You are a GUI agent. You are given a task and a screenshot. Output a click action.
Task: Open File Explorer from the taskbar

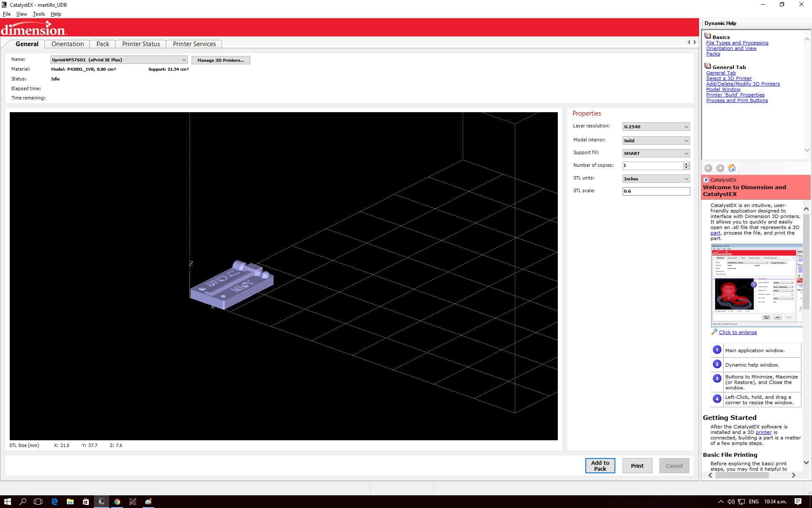click(x=70, y=502)
